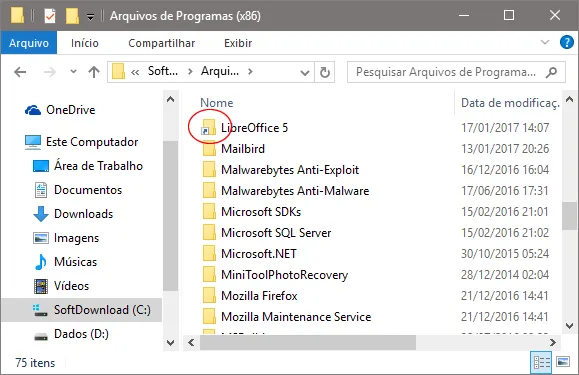Open the recent locations dropdown
Screen dimensions: 579x375
(x=73, y=72)
